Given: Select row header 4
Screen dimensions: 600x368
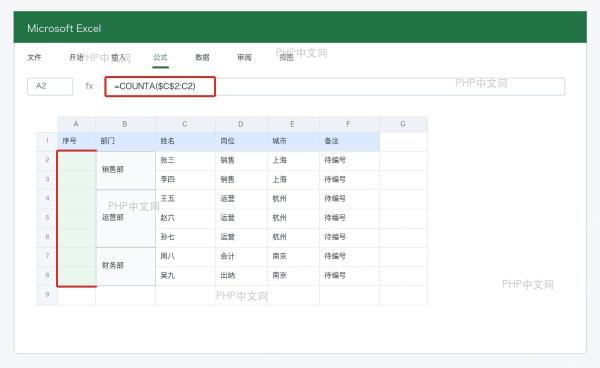Looking at the screenshot, I should click(x=47, y=199).
